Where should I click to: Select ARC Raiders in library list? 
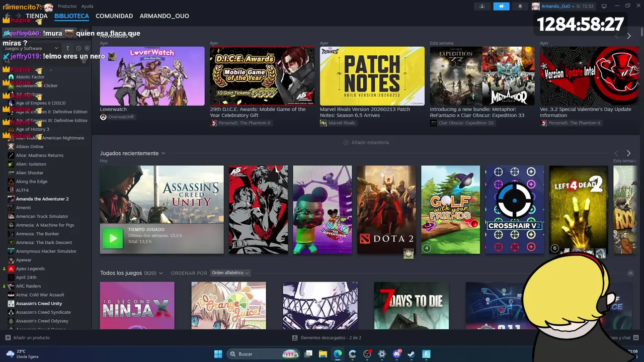tap(29, 286)
